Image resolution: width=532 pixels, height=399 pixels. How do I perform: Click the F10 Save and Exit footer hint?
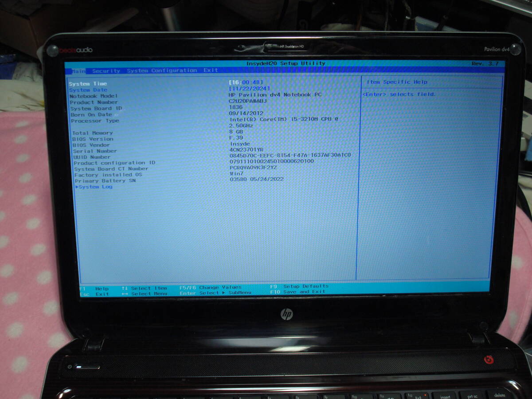298,292
